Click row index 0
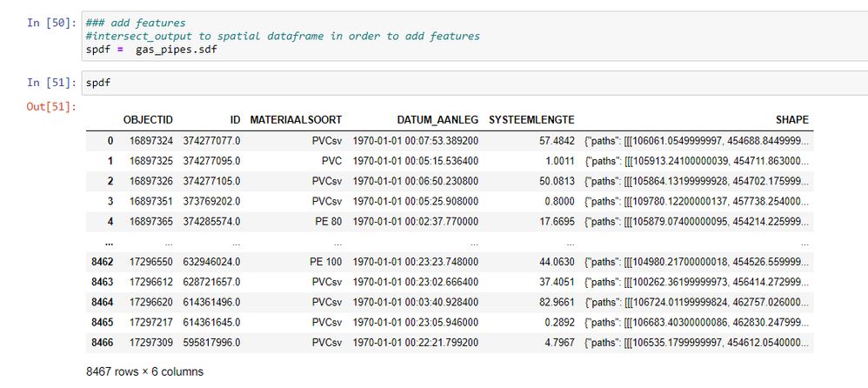Viewport: 868px width, 388px height. [110, 141]
